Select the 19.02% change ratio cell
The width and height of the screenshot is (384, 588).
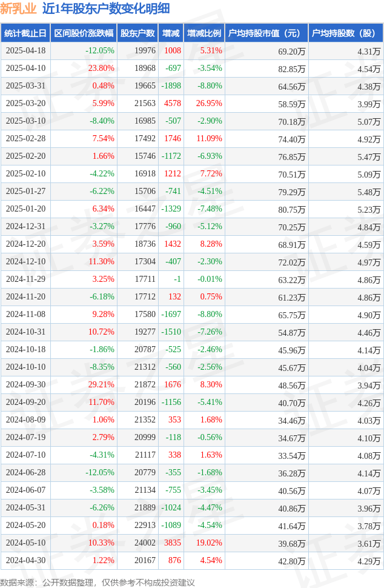(x=209, y=543)
